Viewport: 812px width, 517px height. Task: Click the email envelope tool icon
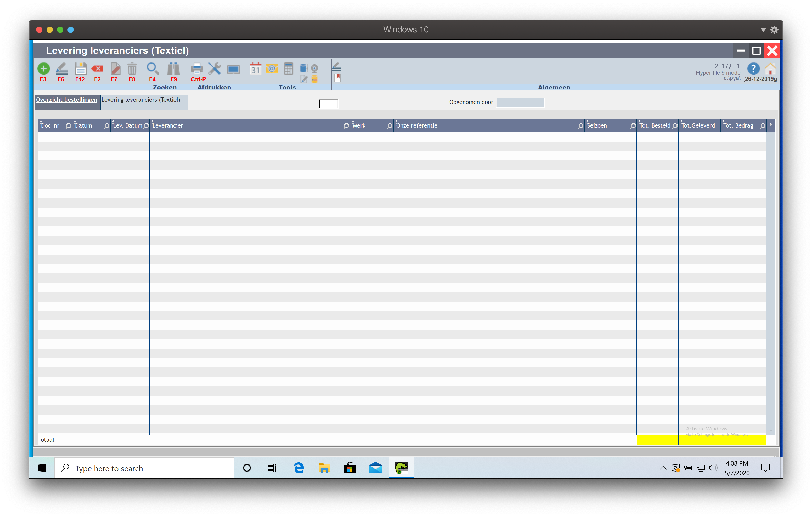pyautogui.click(x=272, y=69)
